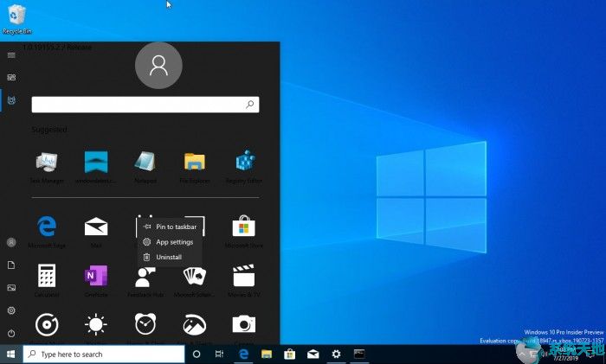The width and height of the screenshot is (606, 364).
Task: Open Settings gear on the taskbar
Action: (x=336, y=354)
